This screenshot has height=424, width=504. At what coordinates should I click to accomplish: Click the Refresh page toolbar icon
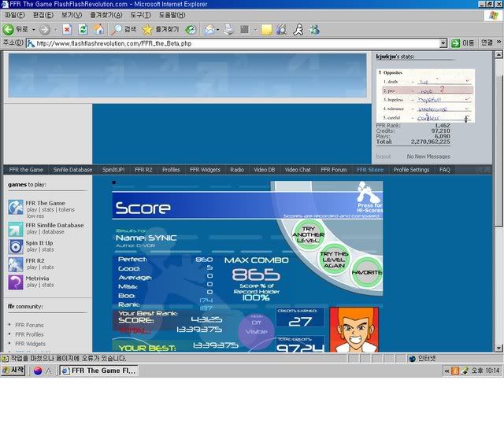[x=83, y=29]
